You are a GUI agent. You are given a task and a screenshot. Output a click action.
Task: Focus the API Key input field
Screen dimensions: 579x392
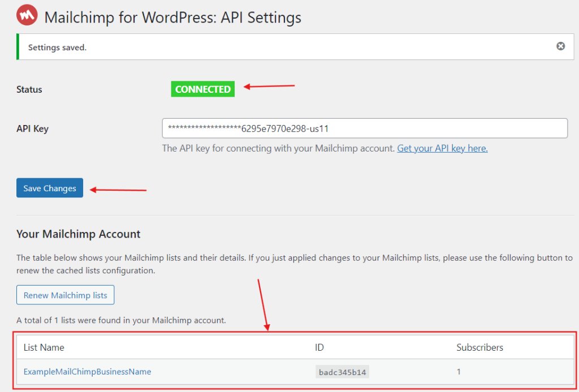[x=365, y=128]
